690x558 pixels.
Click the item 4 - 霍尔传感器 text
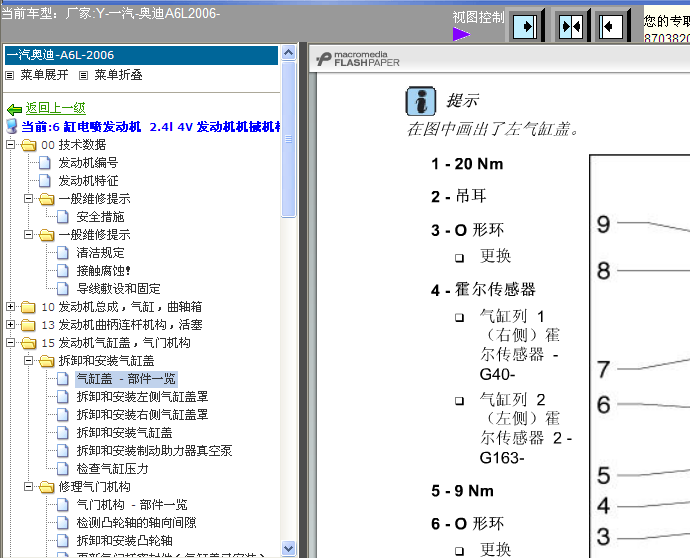pyautogui.click(x=483, y=290)
